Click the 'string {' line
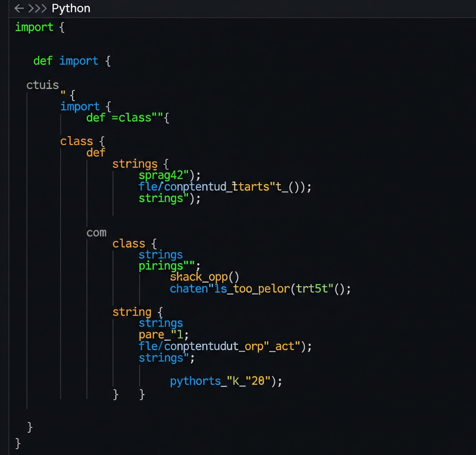Screen dimensions: 476x455 pyautogui.click(x=138, y=312)
